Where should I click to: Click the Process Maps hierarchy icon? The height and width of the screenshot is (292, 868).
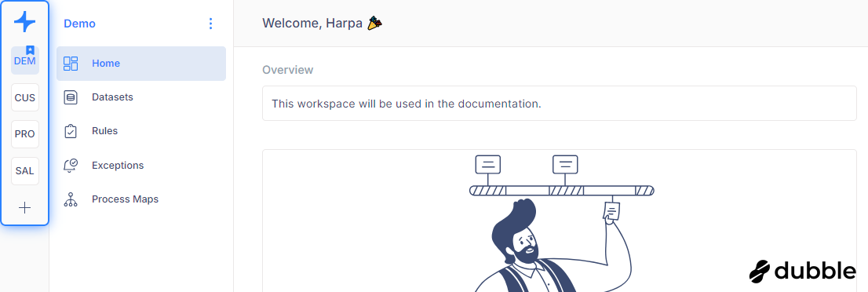[x=71, y=199]
